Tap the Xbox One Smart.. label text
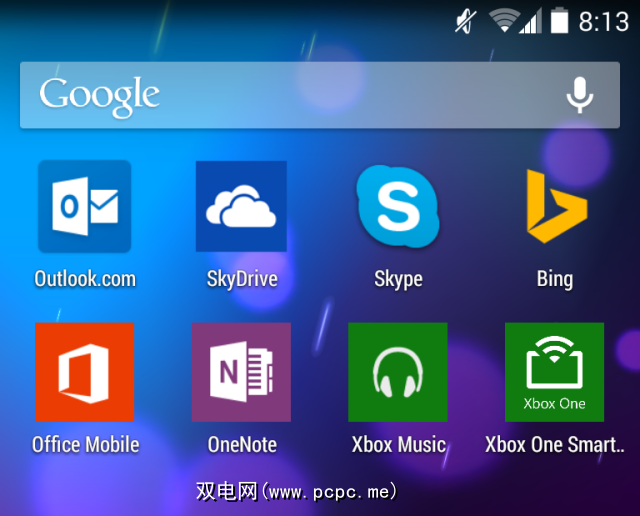The image size is (640, 516). tap(555, 445)
